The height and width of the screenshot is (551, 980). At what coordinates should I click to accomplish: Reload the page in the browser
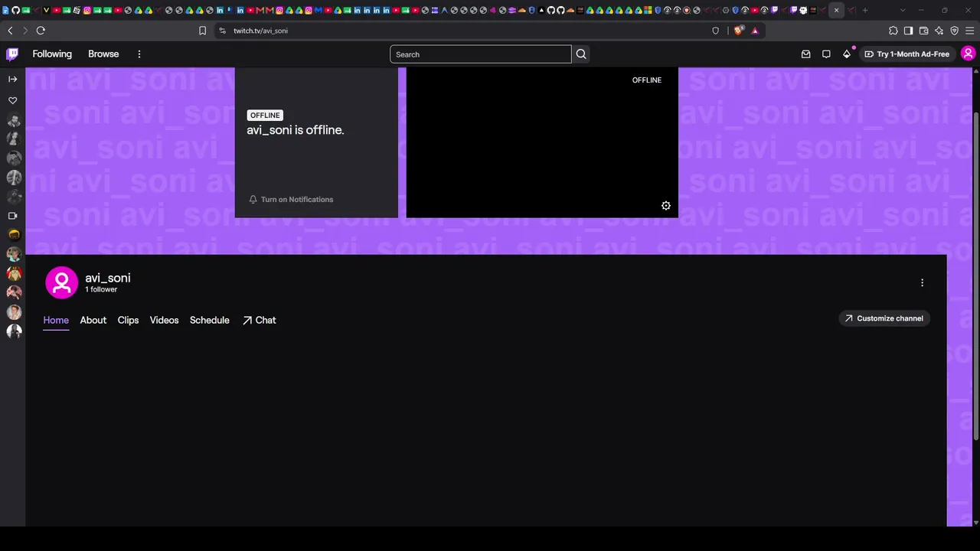pyautogui.click(x=41, y=31)
